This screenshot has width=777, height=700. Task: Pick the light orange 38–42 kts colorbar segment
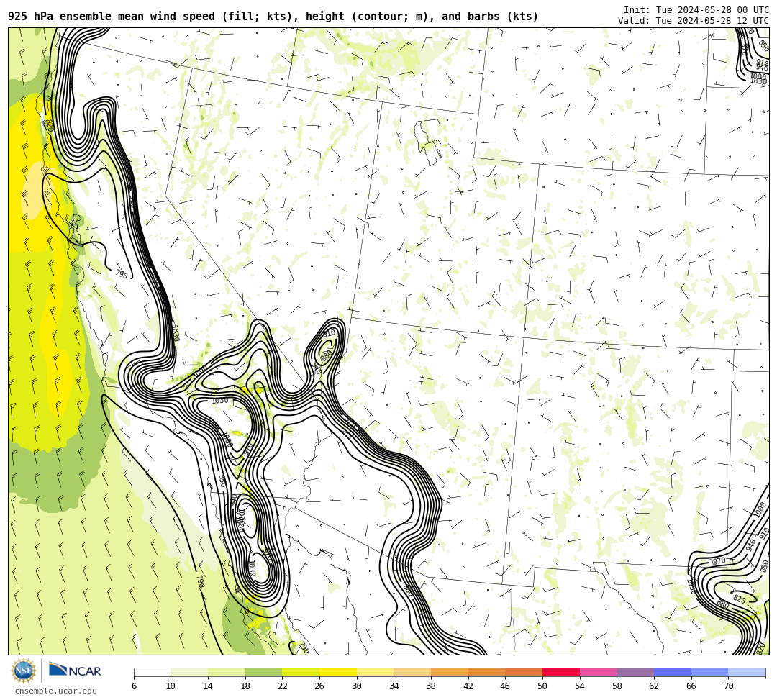pyautogui.click(x=450, y=672)
